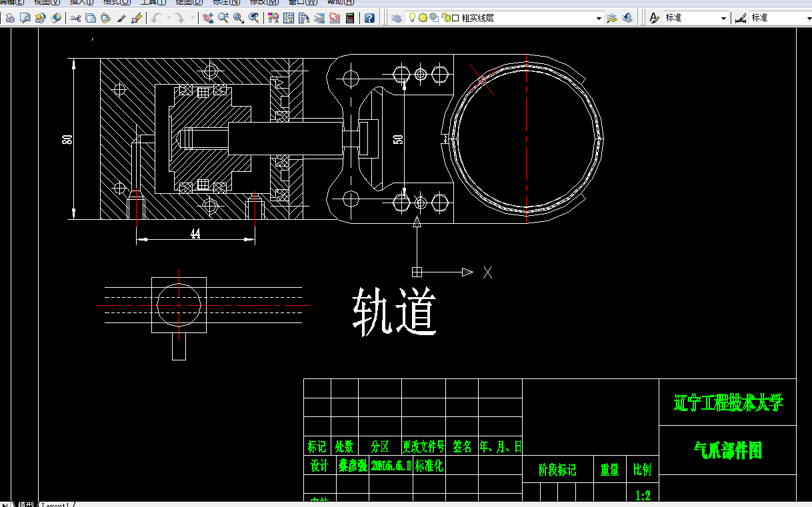The width and height of the screenshot is (812, 507).
Task: Open the 窗口(W) menu
Action: click(x=303, y=3)
